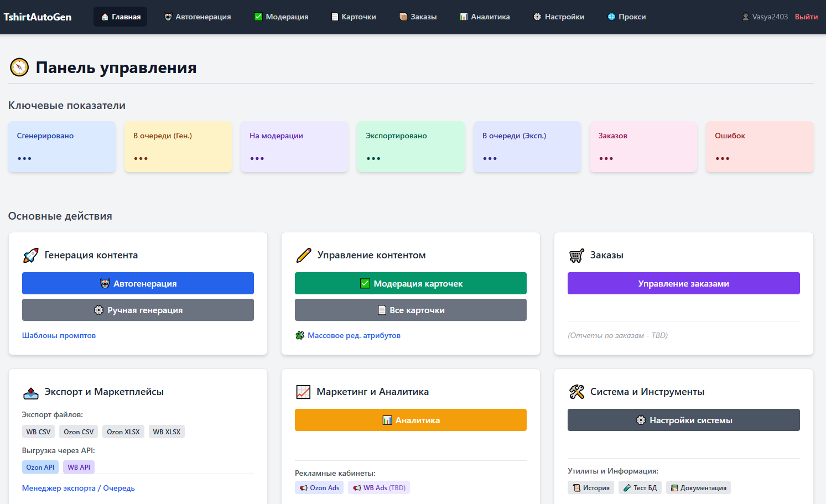Open the Прокси section in the navigation
Image resolution: width=826 pixels, height=504 pixels.
tap(627, 17)
